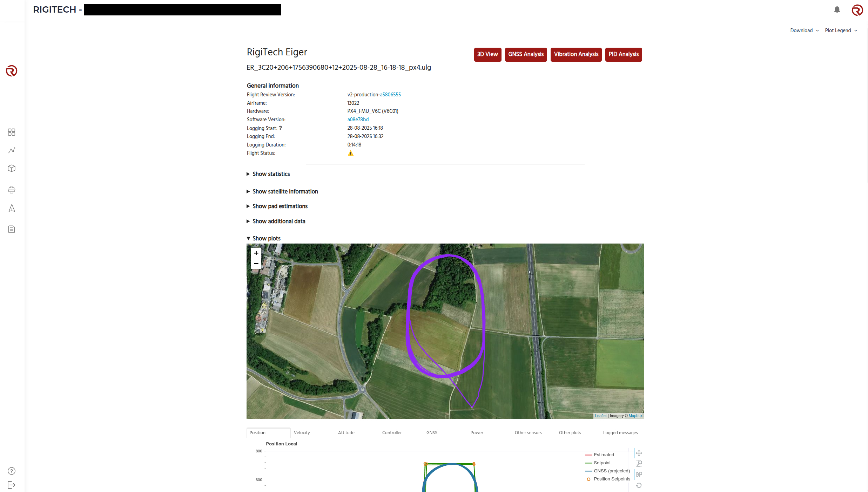This screenshot has width=868, height=492.
Task: Open the dashboard grid icon in sidebar
Action: point(12,132)
